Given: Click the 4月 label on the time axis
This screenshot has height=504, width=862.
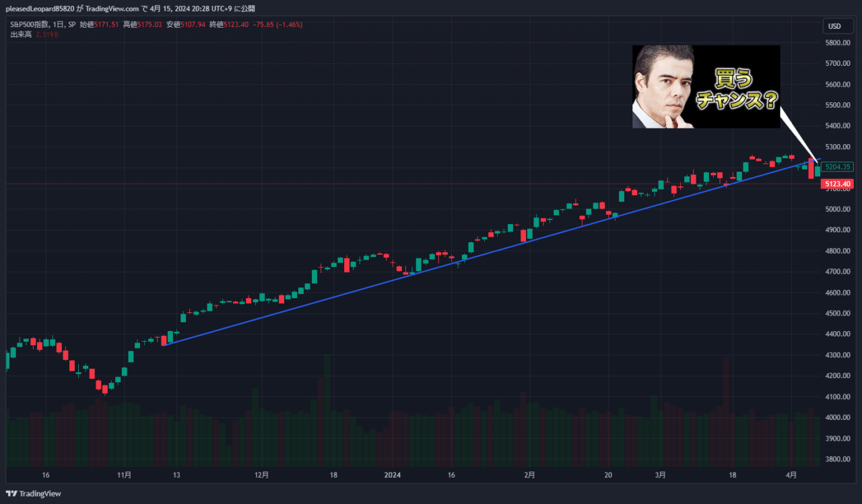Looking at the screenshot, I should point(791,475).
